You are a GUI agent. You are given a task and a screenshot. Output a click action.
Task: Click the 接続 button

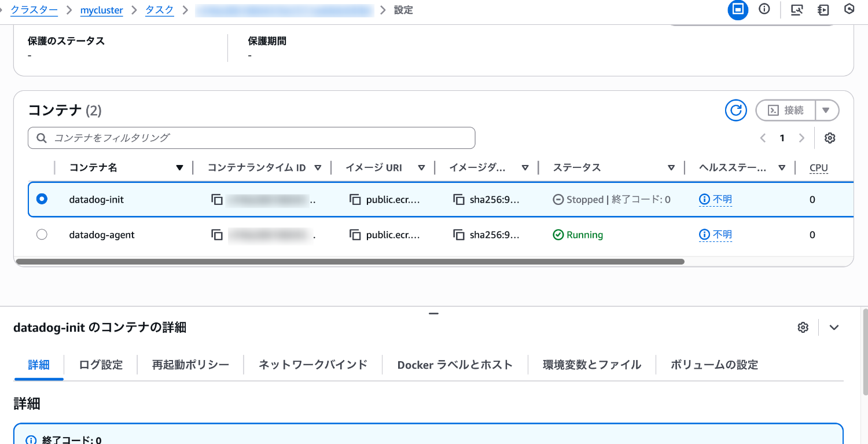(x=785, y=110)
